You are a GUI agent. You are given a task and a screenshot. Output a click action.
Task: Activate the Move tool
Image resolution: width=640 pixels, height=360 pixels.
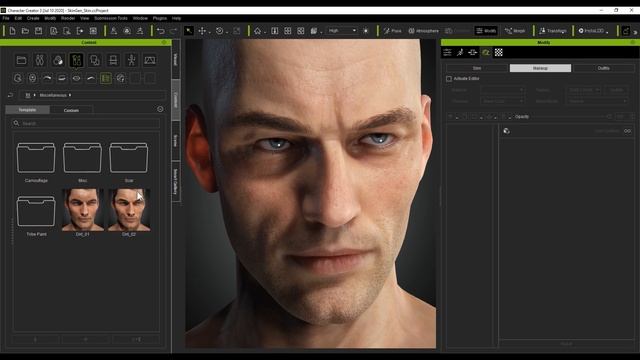click(x=202, y=31)
